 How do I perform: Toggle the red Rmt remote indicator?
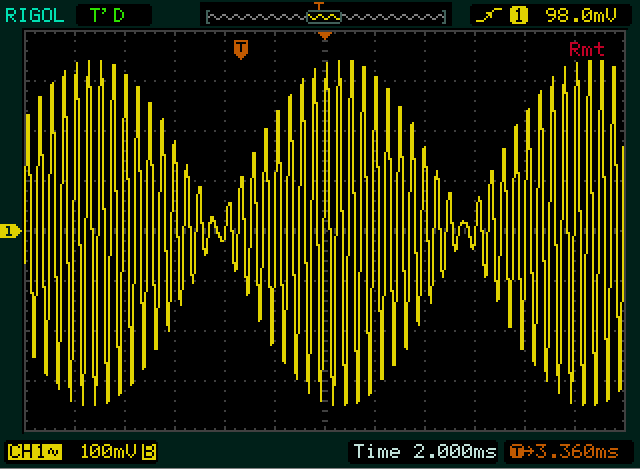(586, 49)
